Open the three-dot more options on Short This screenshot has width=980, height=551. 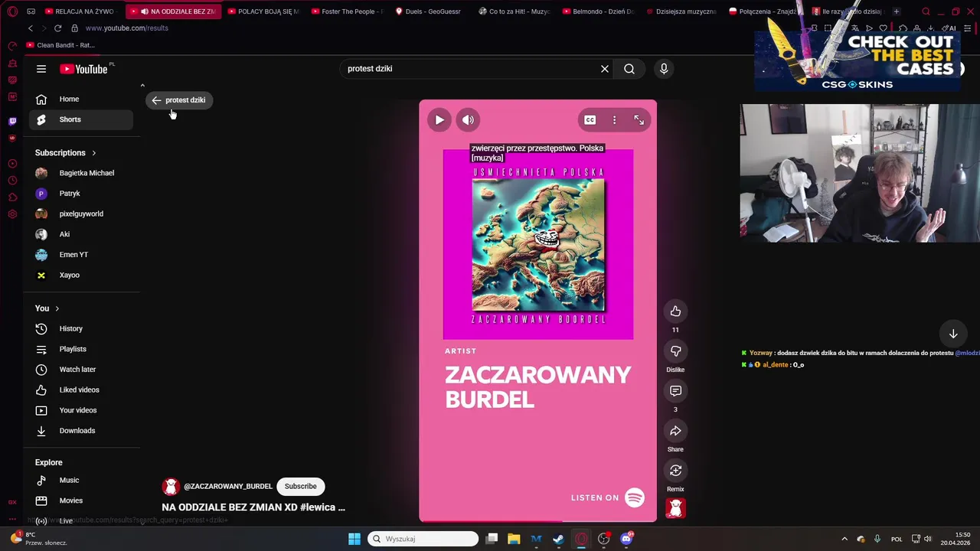(614, 120)
